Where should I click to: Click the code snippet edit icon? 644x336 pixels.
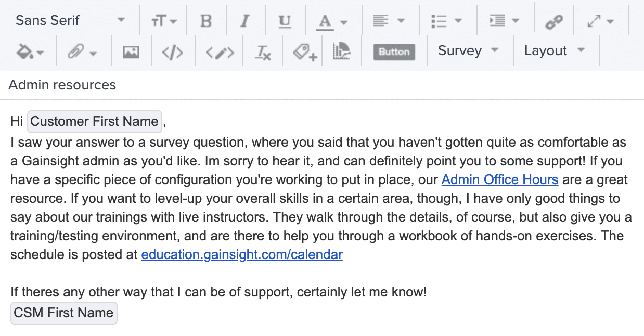220,51
